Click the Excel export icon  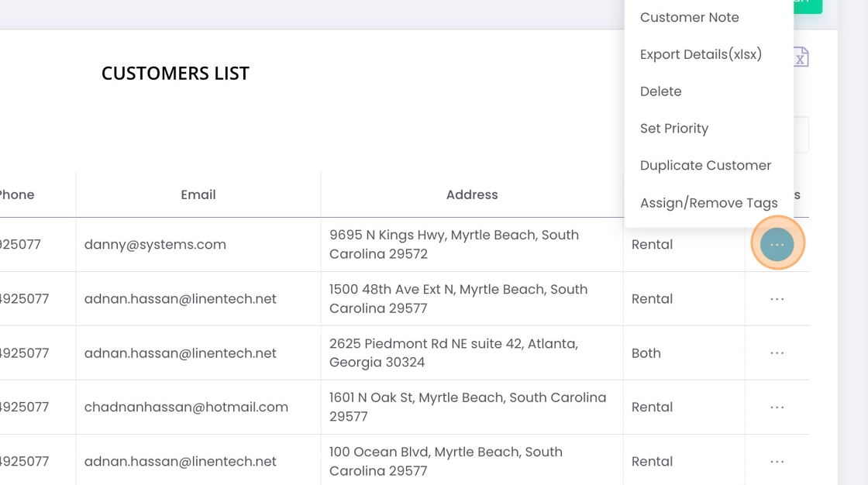801,57
